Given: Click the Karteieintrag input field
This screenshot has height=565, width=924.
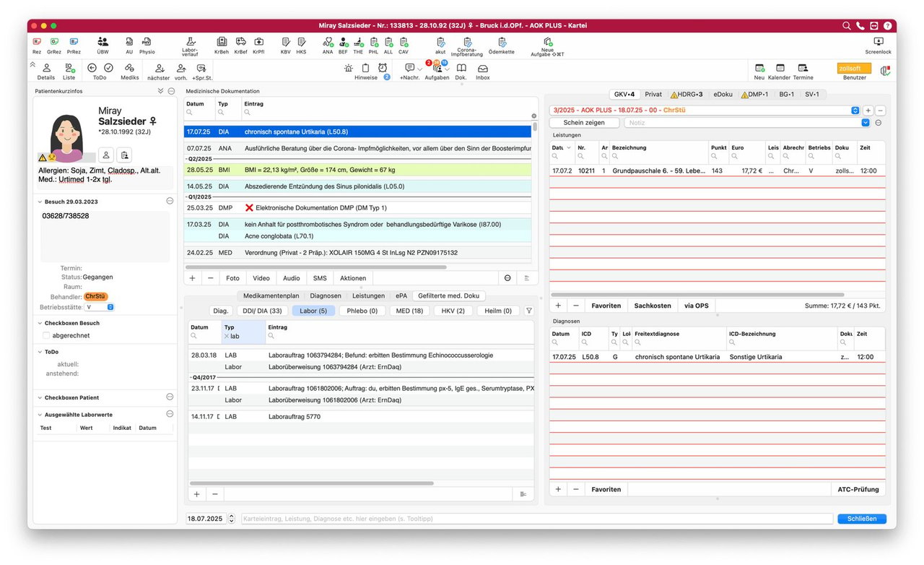Looking at the screenshot, I should tap(536, 519).
